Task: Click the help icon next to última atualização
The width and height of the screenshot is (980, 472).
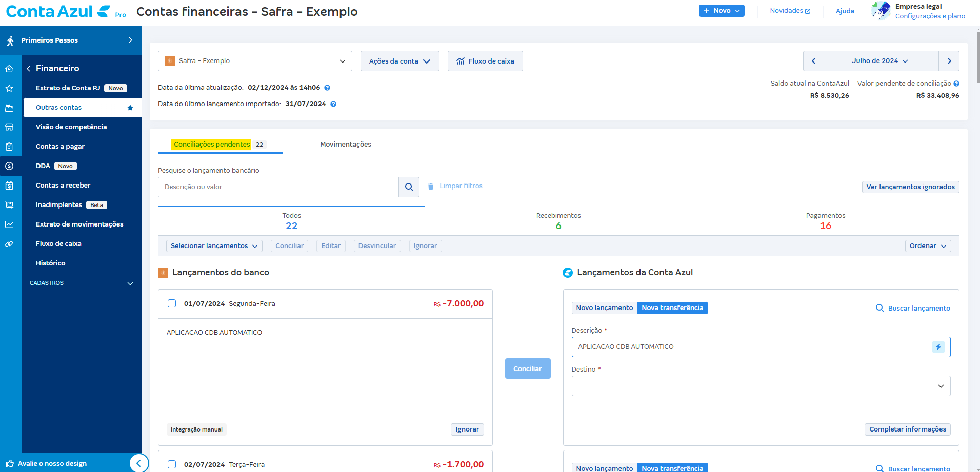Action: point(327,88)
